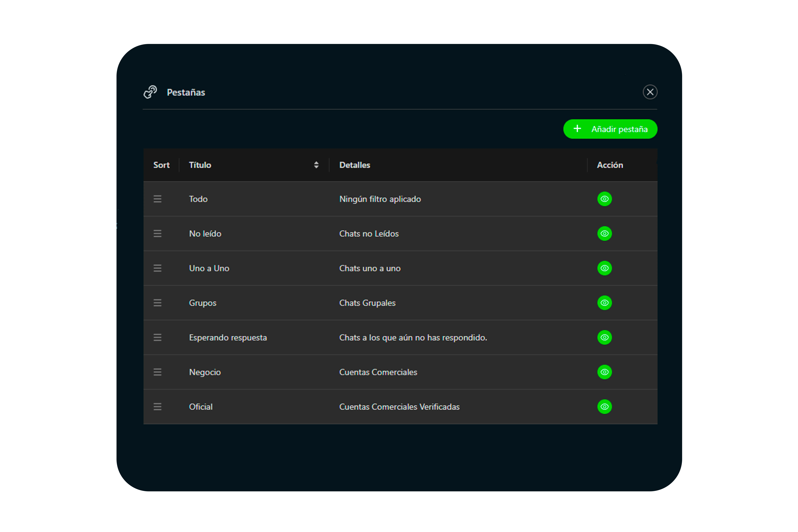Grab the drag handle for Esperando respuesta row

[157, 337]
